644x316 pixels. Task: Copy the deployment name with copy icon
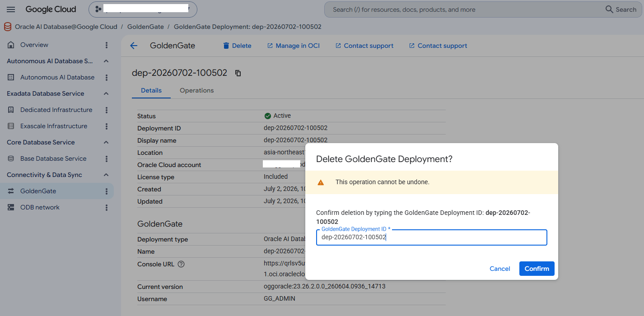(x=238, y=73)
